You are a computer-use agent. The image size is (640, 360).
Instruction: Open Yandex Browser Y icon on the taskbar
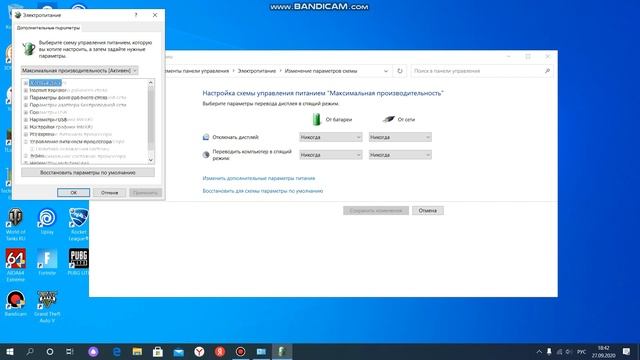[199, 351]
